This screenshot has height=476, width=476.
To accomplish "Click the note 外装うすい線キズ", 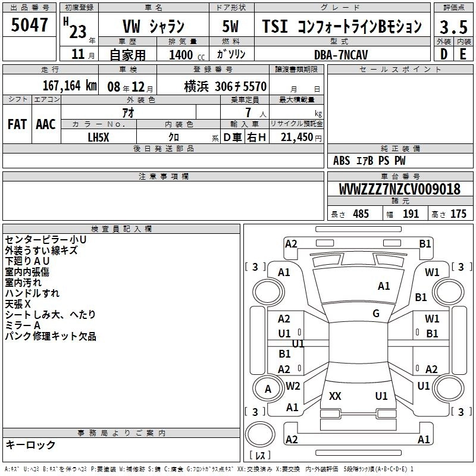I will (x=41, y=250).
